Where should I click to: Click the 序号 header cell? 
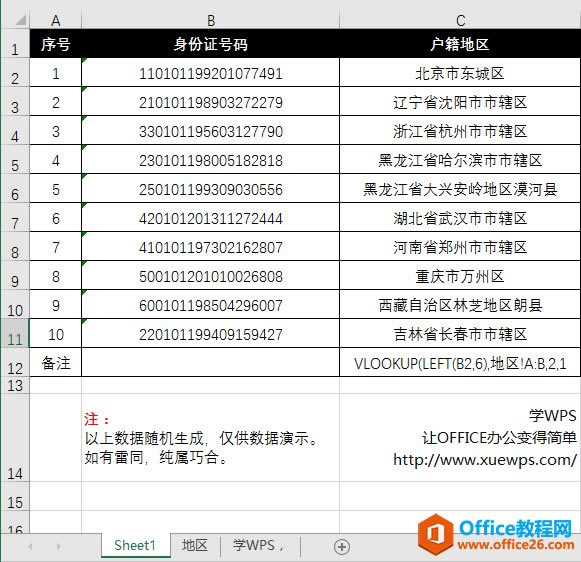tap(56, 44)
